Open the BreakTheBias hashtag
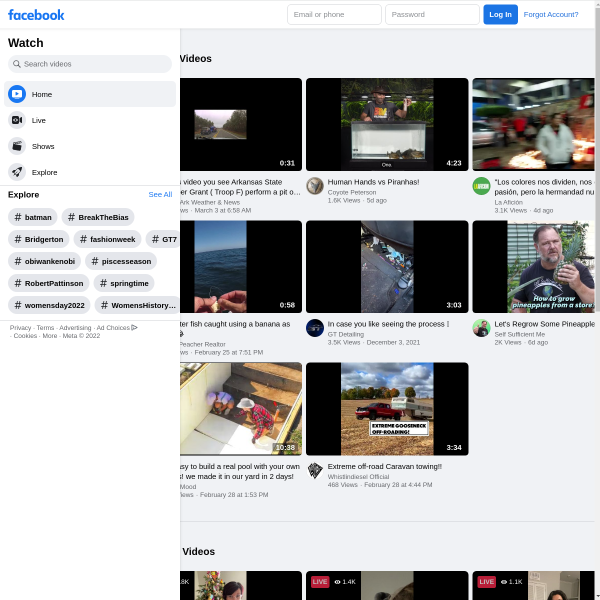This screenshot has width=600, height=600. 98,217
